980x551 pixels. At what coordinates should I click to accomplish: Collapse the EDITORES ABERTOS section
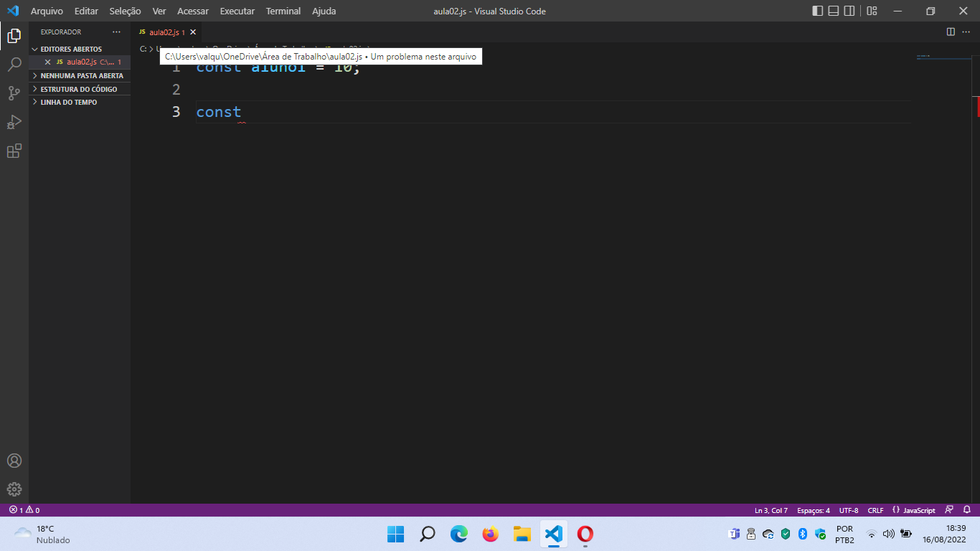coord(80,49)
